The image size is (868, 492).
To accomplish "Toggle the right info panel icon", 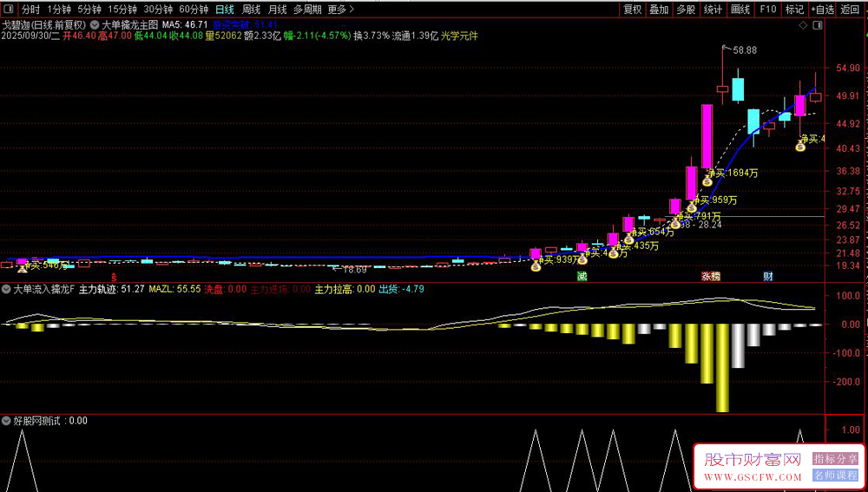I will click(817, 25).
